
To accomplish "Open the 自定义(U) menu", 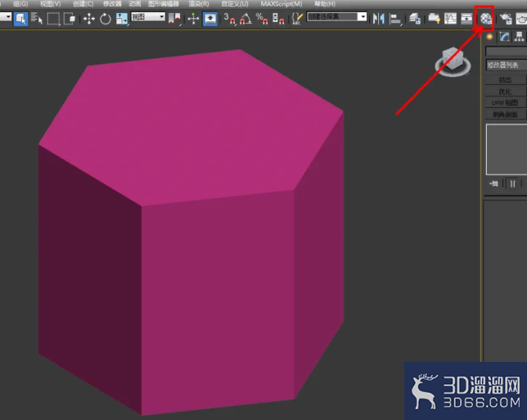I will point(235,4).
